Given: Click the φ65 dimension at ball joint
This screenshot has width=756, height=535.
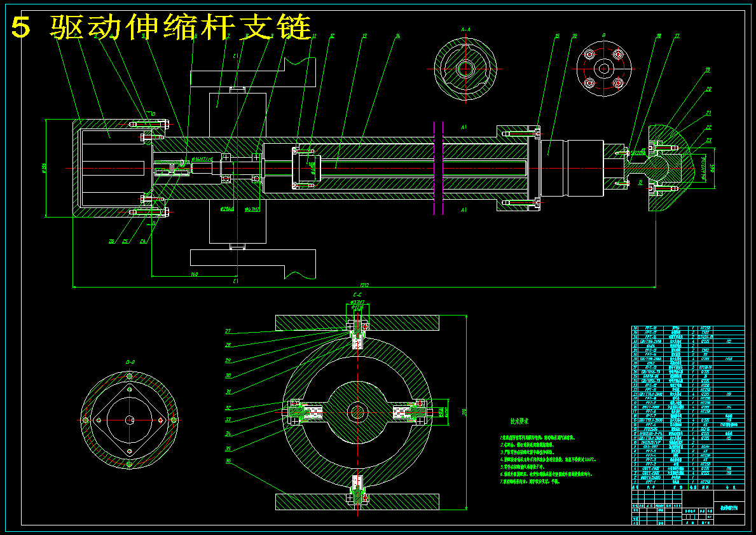Looking at the screenshot, I should click(x=712, y=168).
